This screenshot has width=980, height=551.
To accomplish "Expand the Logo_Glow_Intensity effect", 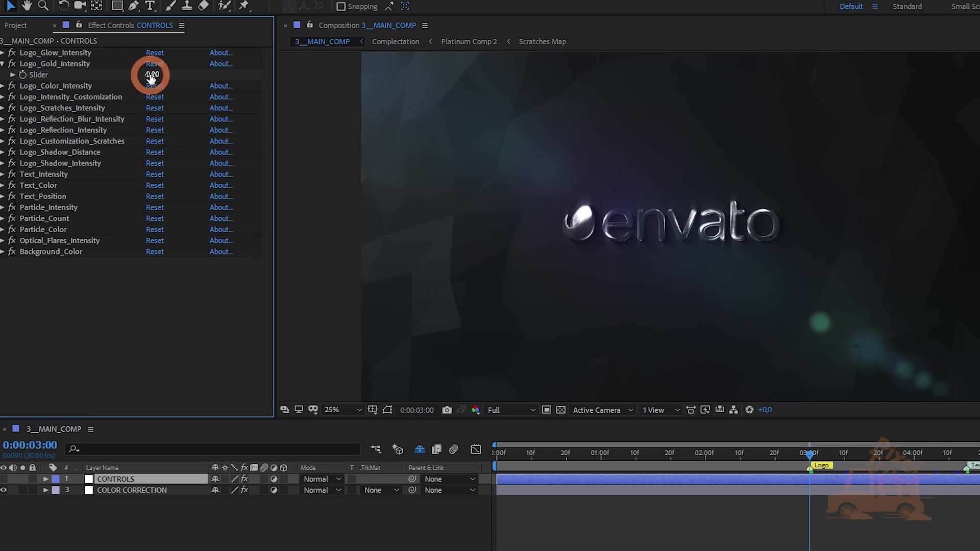I will click(x=3, y=53).
